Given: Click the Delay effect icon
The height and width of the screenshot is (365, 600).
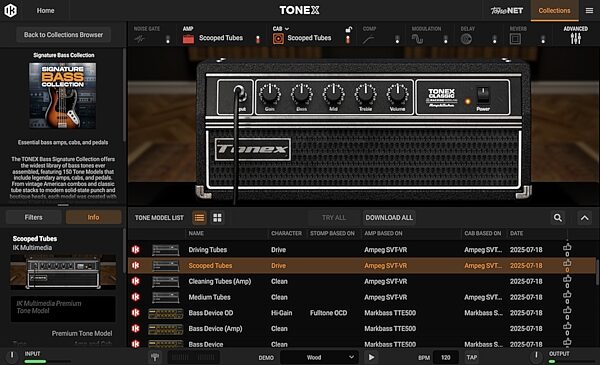Looking at the screenshot, I should (466, 39).
